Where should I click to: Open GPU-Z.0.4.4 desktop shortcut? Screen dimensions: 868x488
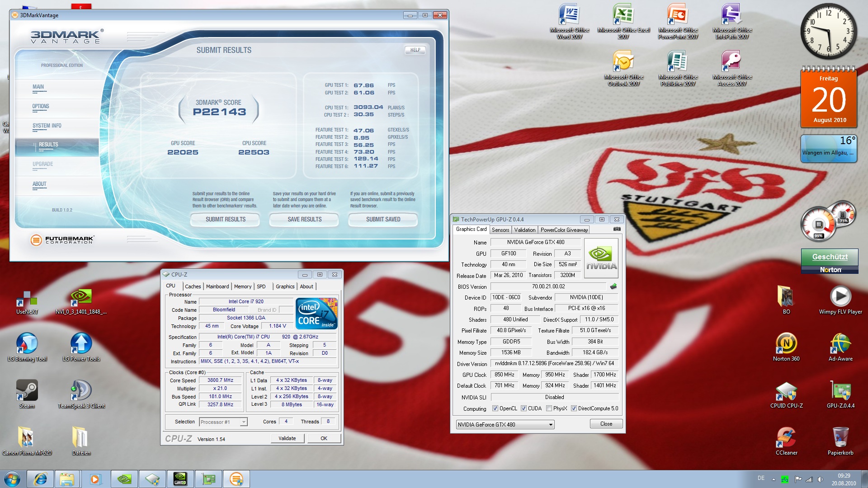coord(840,394)
